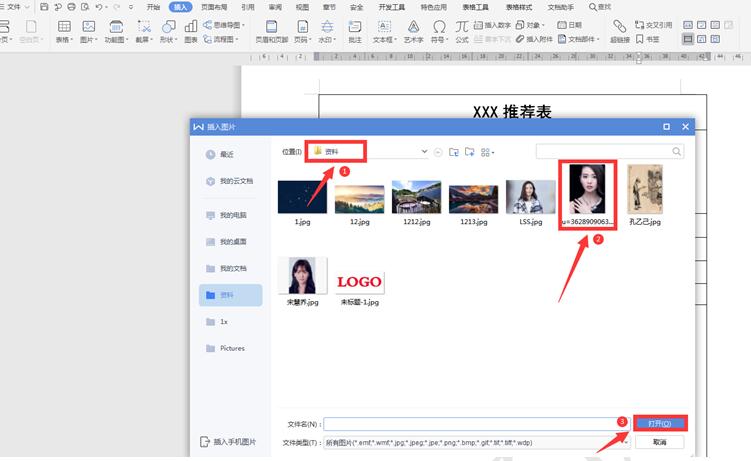Image resolution: width=751 pixels, height=461 pixels.
Task: Click the 取消 (Cancel) button
Action: pyautogui.click(x=660, y=442)
